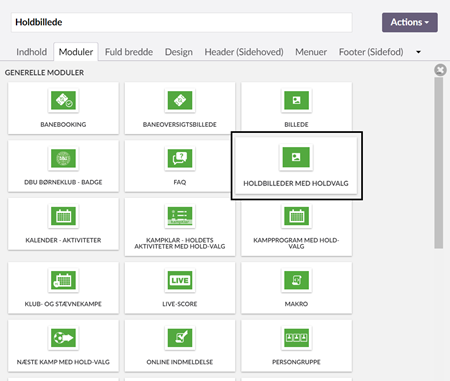Click the LIVE-SCORE label text
The height and width of the screenshot is (381, 450).
pos(180,304)
